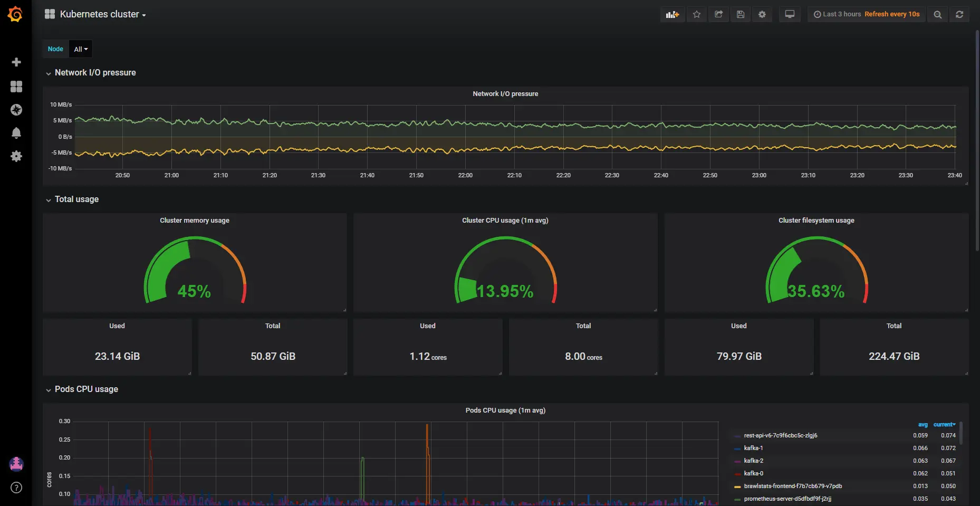Open color picker for brawlstats-frontend series swatch

pos(737,487)
